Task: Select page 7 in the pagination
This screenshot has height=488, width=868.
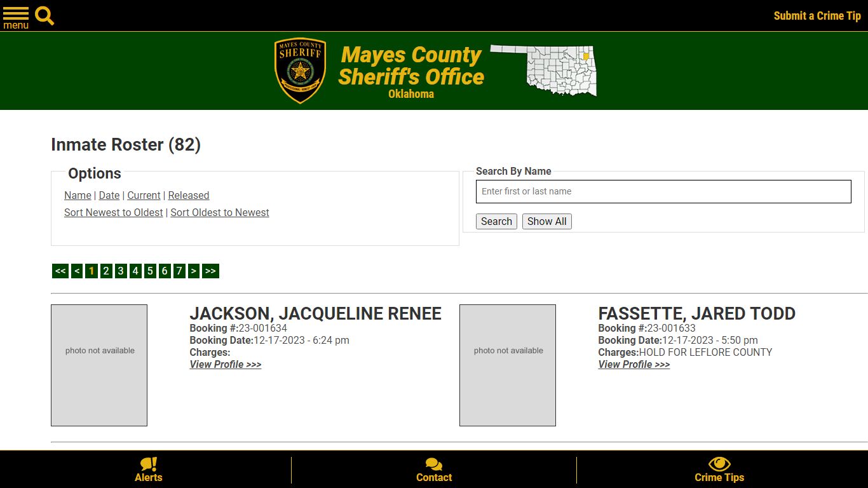Action: [x=179, y=271]
